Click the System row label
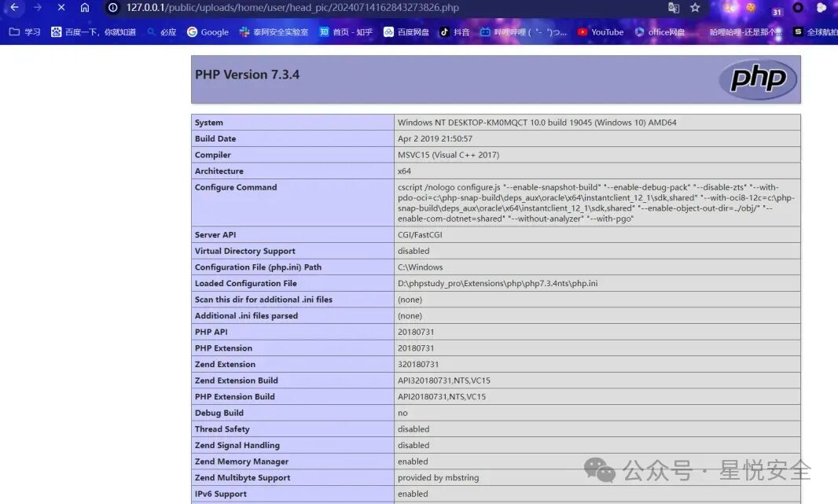 209,123
